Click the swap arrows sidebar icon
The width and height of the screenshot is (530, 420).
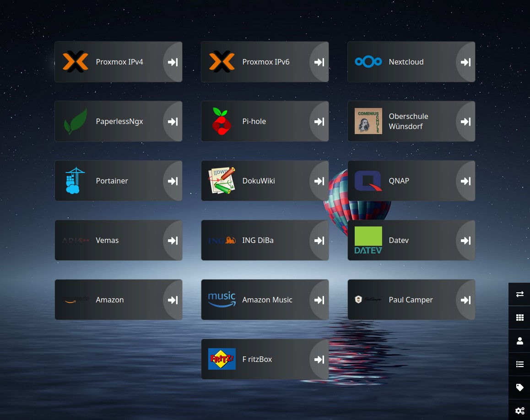click(519, 294)
